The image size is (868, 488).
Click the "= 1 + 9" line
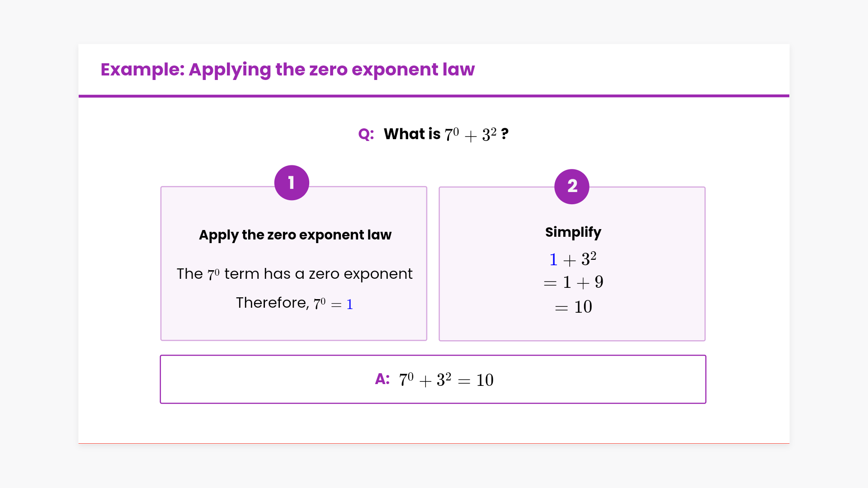(x=573, y=282)
